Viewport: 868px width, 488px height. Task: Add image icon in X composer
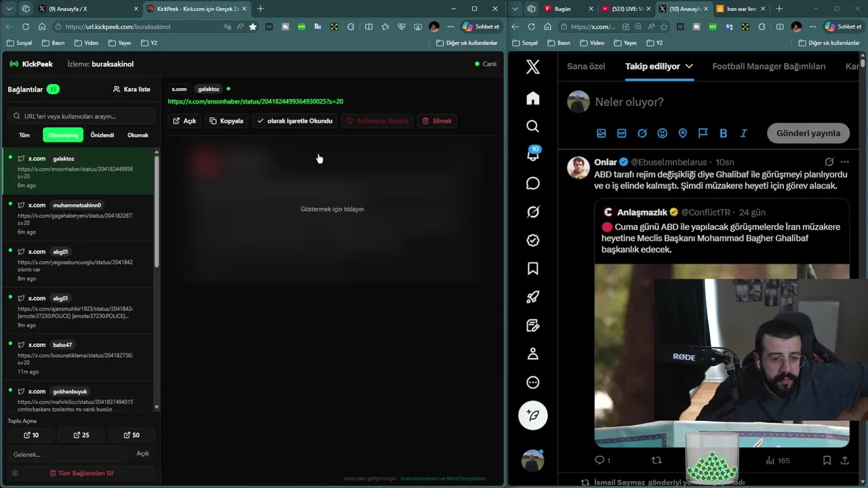(601, 133)
